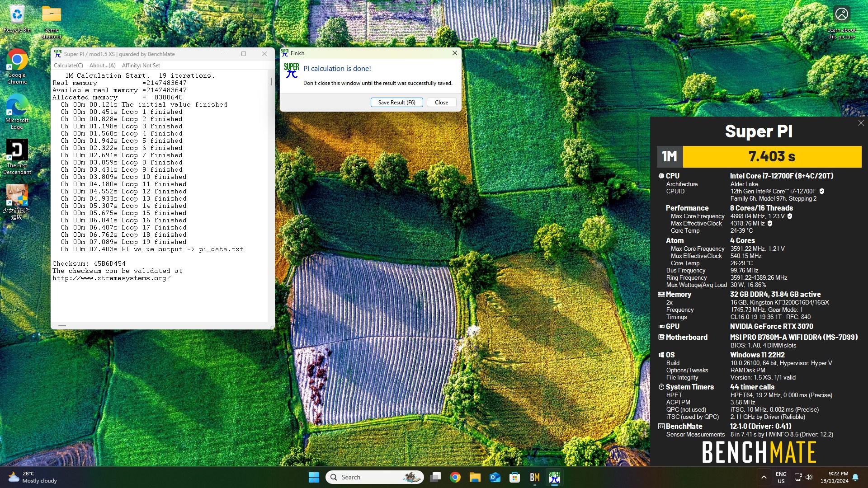
Task: Click the Loop 10 finished line
Action: [x=123, y=177]
